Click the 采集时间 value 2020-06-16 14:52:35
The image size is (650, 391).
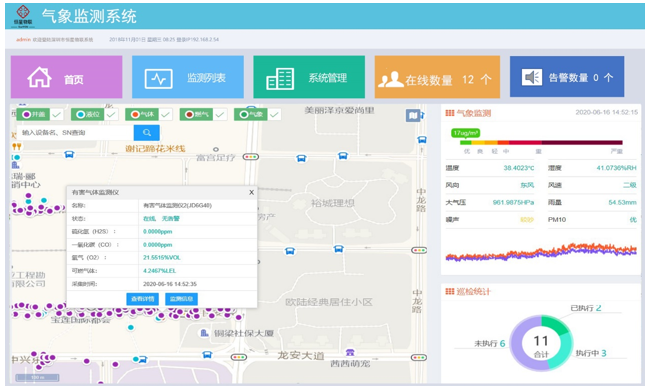(170, 284)
